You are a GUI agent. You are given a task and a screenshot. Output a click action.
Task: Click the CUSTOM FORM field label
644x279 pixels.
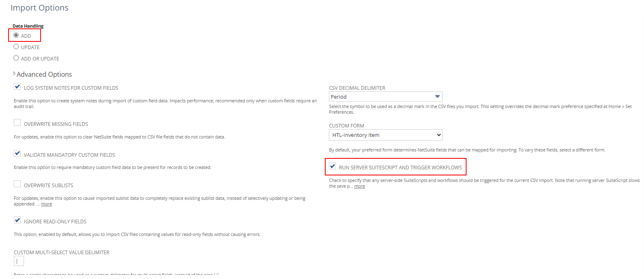coord(346,126)
